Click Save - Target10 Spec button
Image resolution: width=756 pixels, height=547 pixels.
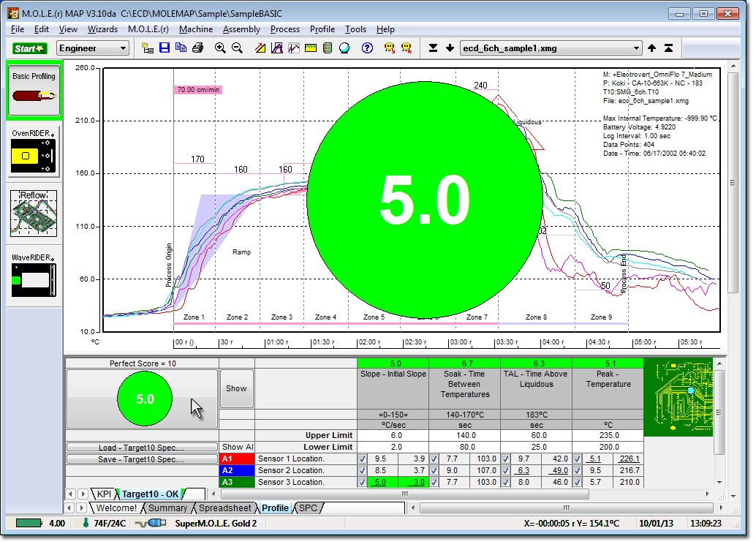pos(142,460)
